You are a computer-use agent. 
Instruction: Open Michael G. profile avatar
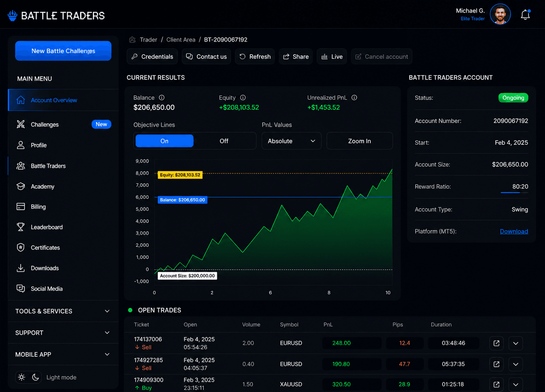[x=500, y=14]
